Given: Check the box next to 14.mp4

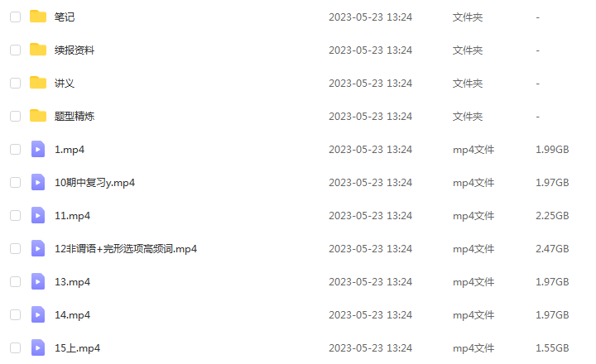Looking at the screenshot, I should pyautogui.click(x=15, y=314).
